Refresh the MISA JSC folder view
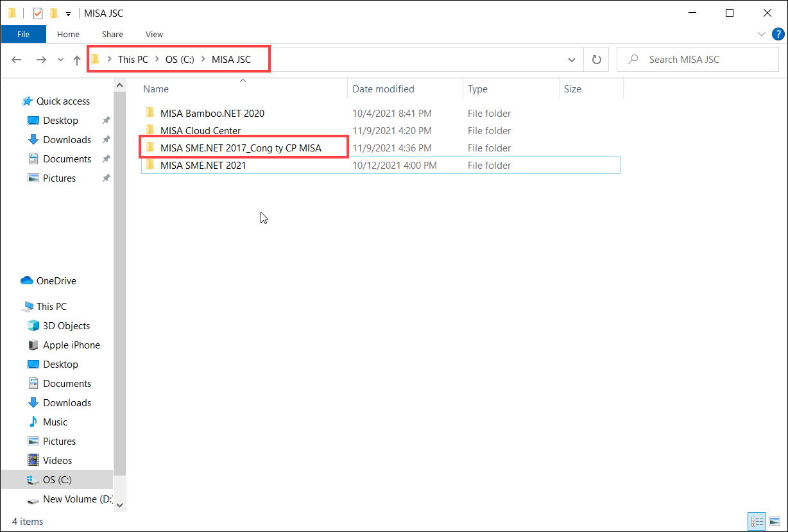Viewport: 788px width, 532px height. (x=596, y=60)
